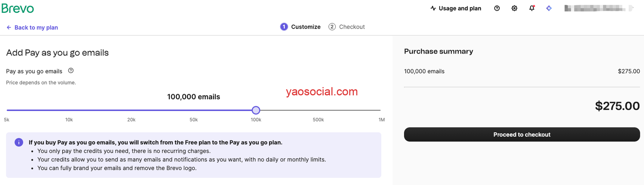Click the 20k slider label

131,120
